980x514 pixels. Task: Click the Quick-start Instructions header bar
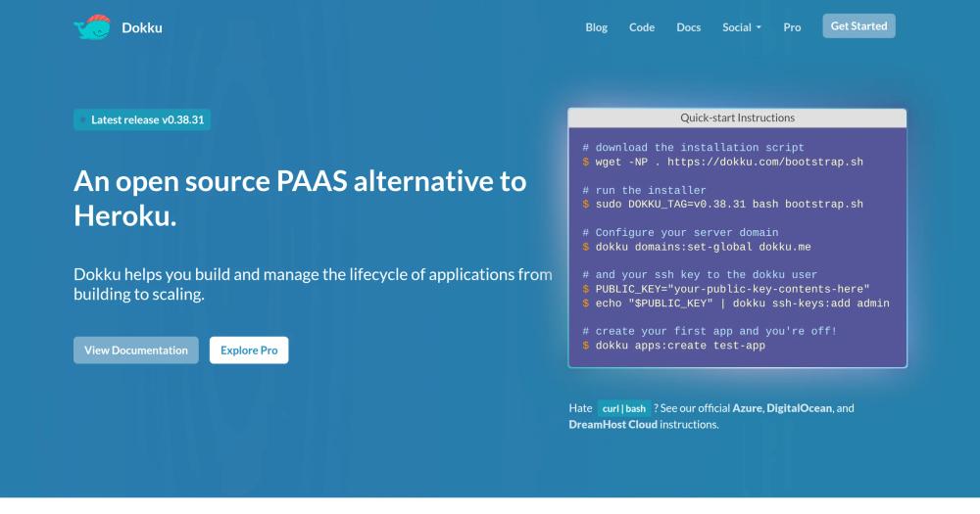(x=738, y=118)
